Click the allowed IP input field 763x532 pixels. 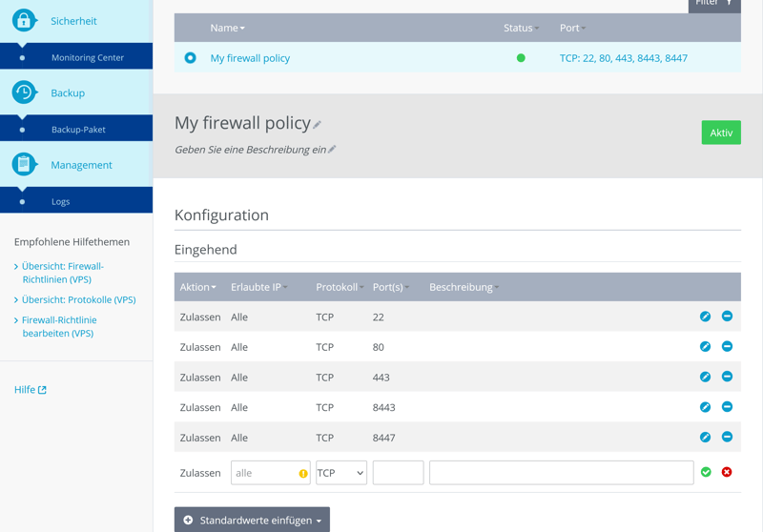[x=263, y=473]
